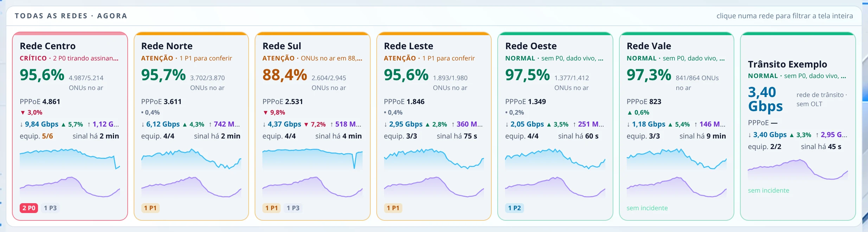Click the 1 P3 badge in Rede Sul

[x=293, y=208]
